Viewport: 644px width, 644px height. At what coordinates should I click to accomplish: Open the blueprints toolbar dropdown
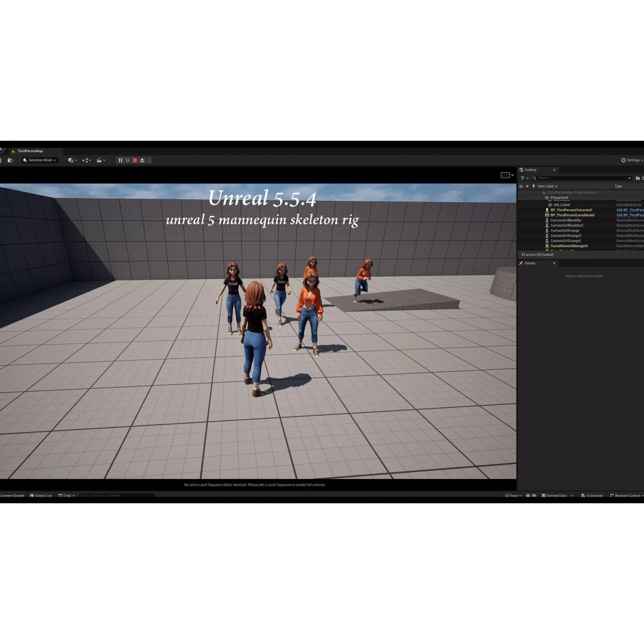pos(86,160)
